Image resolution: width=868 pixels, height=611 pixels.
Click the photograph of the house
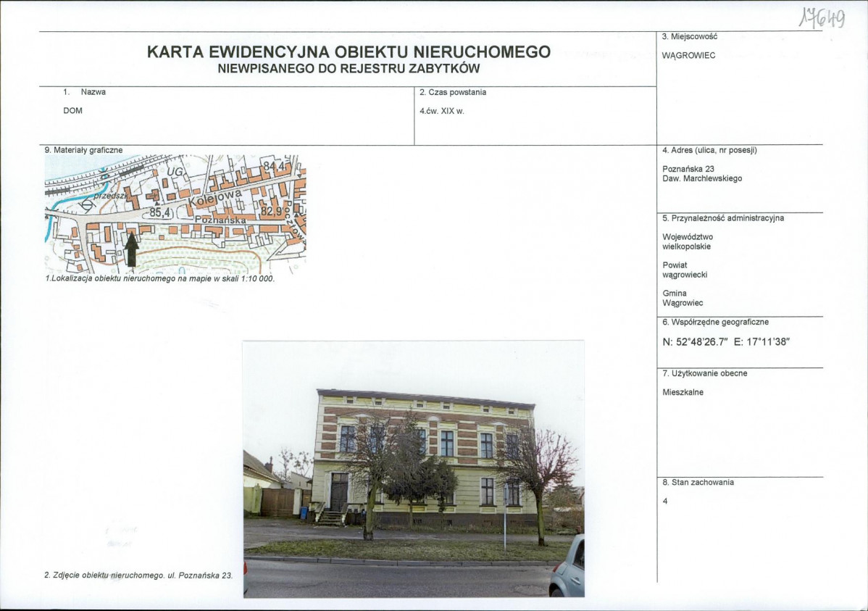point(414,469)
